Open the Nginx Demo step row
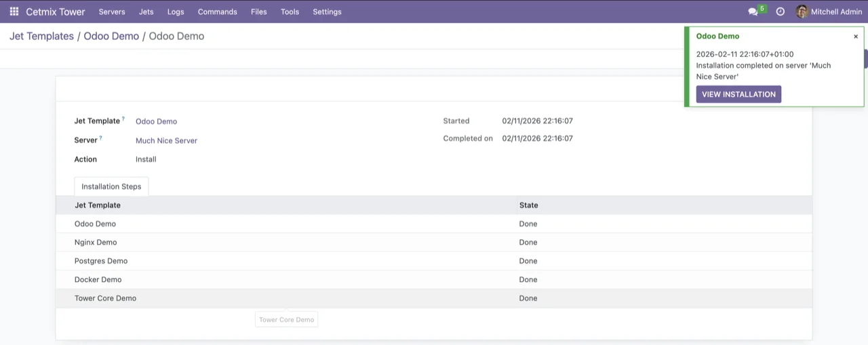Screen dimensions: 868x345 pyautogui.click(x=96, y=242)
